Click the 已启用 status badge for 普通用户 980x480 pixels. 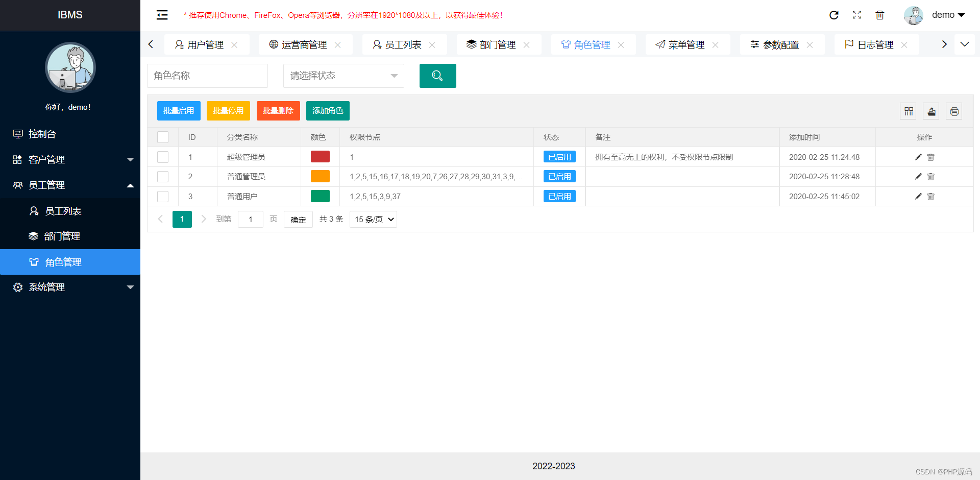(x=559, y=196)
